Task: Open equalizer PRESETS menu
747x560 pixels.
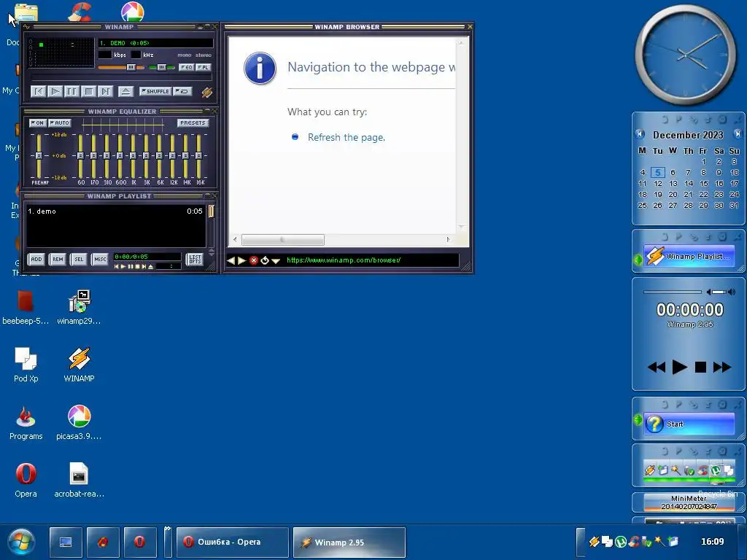Action: click(193, 122)
